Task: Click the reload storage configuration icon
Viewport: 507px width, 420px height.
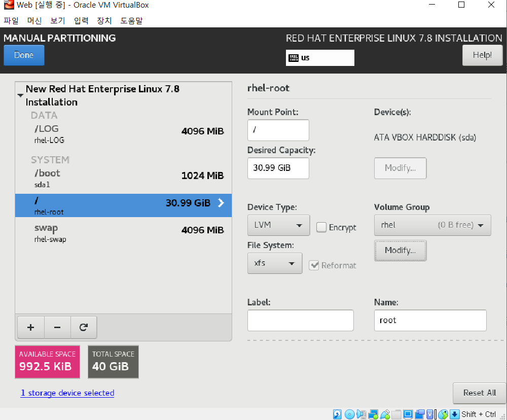Action: pyautogui.click(x=84, y=328)
